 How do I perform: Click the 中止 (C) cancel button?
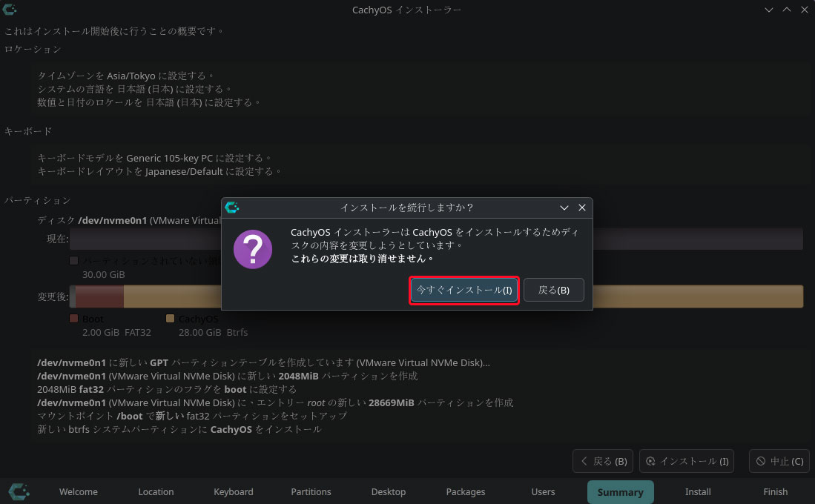point(779,462)
